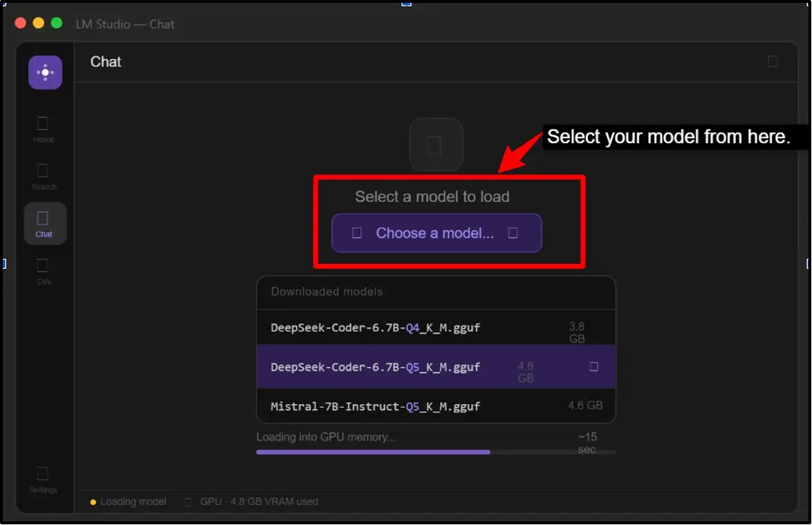Click GPU 4.8 GB VRAM used text

(x=259, y=502)
